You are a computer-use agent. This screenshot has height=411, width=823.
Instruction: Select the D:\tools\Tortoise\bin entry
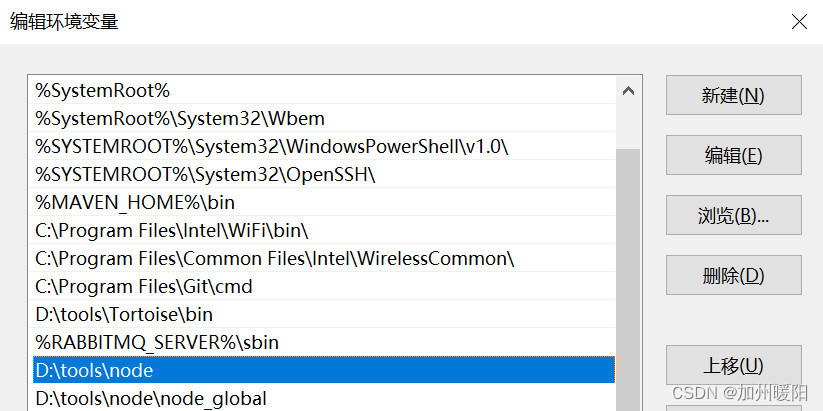point(324,314)
